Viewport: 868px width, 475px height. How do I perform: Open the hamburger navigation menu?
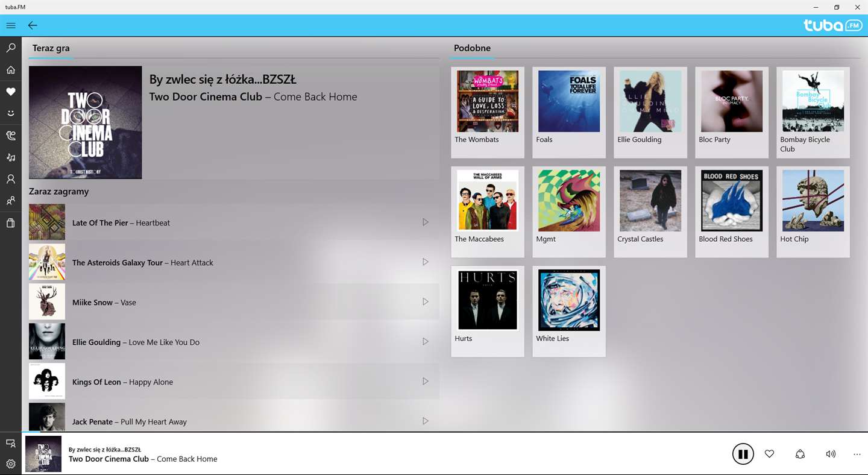point(11,25)
